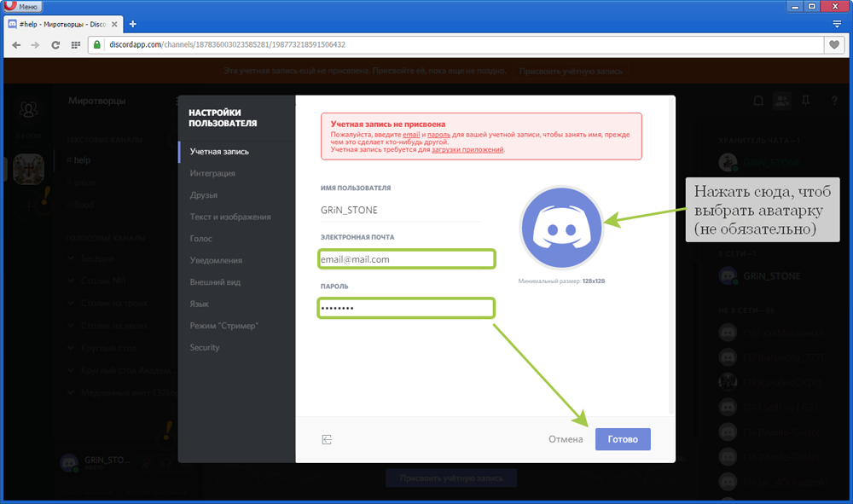This screenshot has height=504, width=853.
Task: Open the help question mark icon
Action: tap(834, 101)
